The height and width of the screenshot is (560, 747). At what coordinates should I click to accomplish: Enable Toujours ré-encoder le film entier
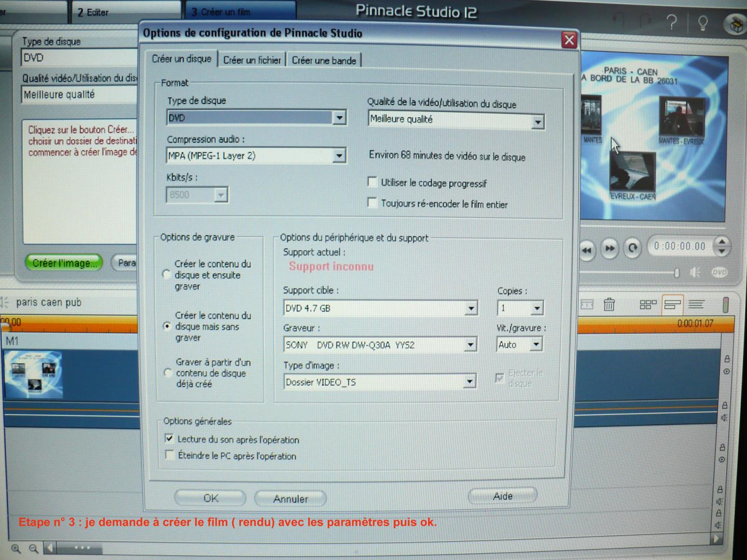[372, 202]
